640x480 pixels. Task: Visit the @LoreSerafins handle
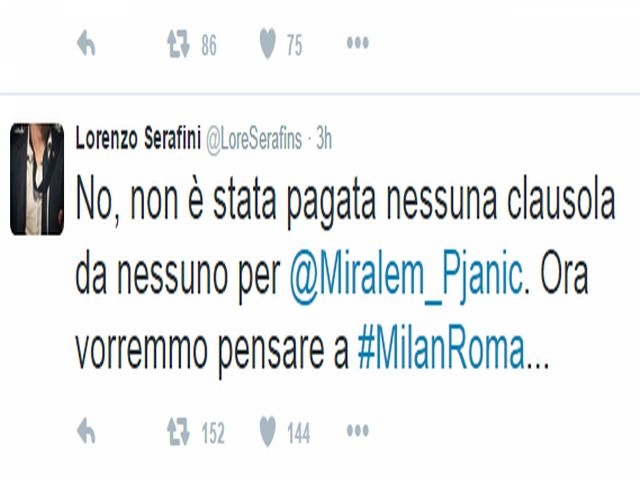pos(254,140)
